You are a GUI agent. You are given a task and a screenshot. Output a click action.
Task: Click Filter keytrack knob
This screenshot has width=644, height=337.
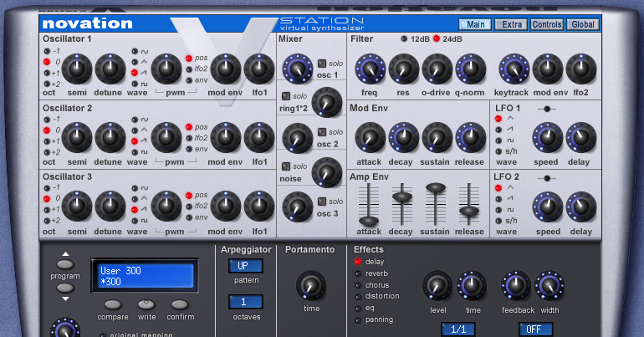(514, 69)
